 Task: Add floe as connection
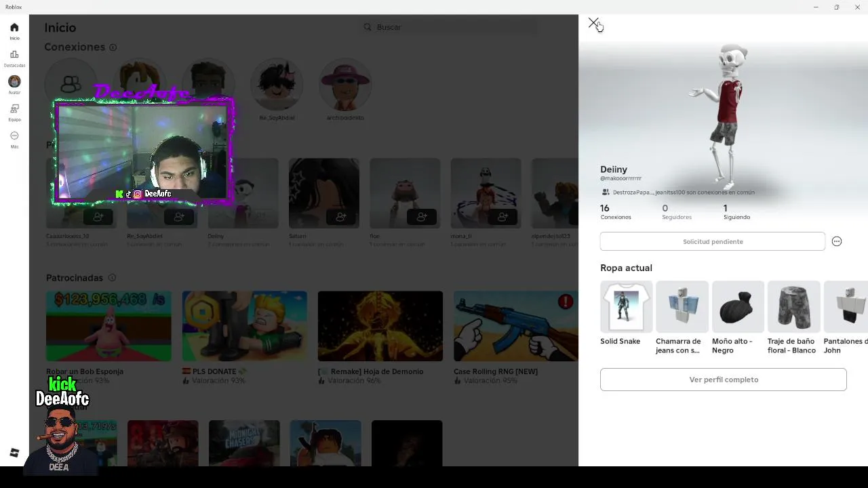422,217
